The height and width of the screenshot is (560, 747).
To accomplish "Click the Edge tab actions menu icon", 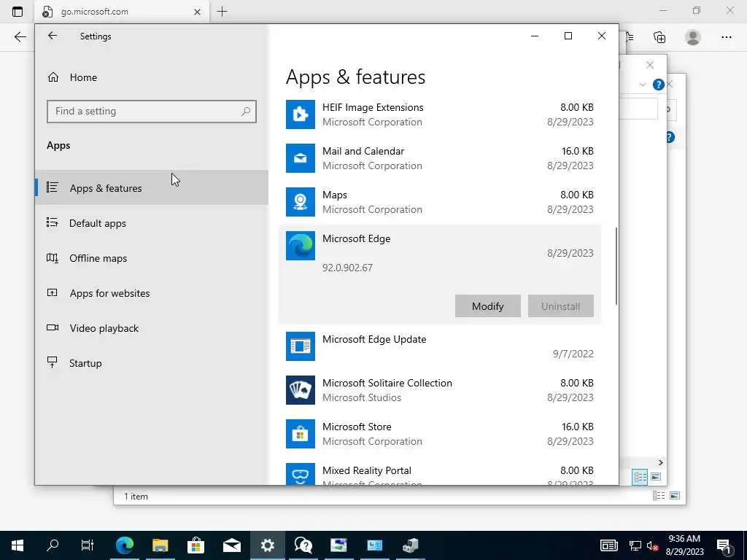I will click(x=18, y=12).
